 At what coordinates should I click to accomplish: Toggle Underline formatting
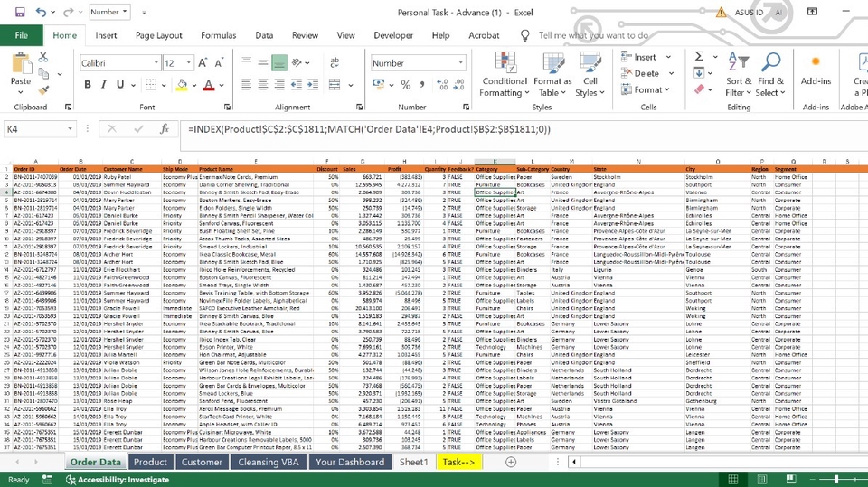point(119,85)
